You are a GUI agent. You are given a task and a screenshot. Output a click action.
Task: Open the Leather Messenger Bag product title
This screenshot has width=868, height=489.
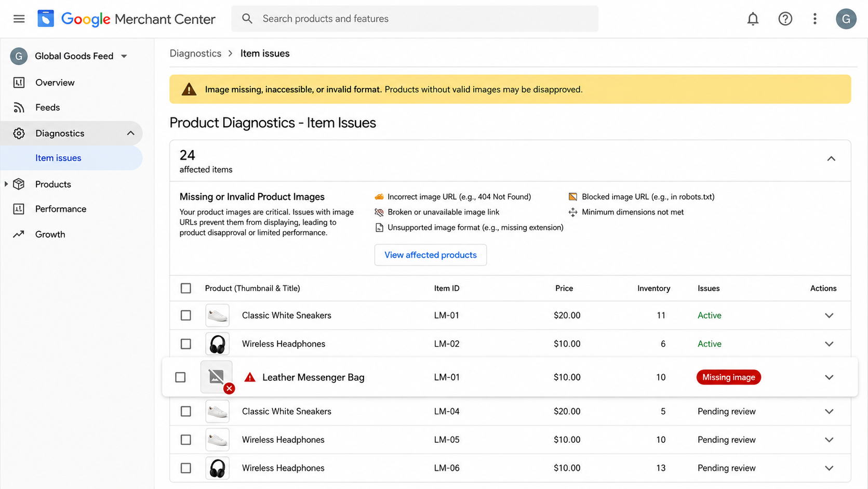313,377
